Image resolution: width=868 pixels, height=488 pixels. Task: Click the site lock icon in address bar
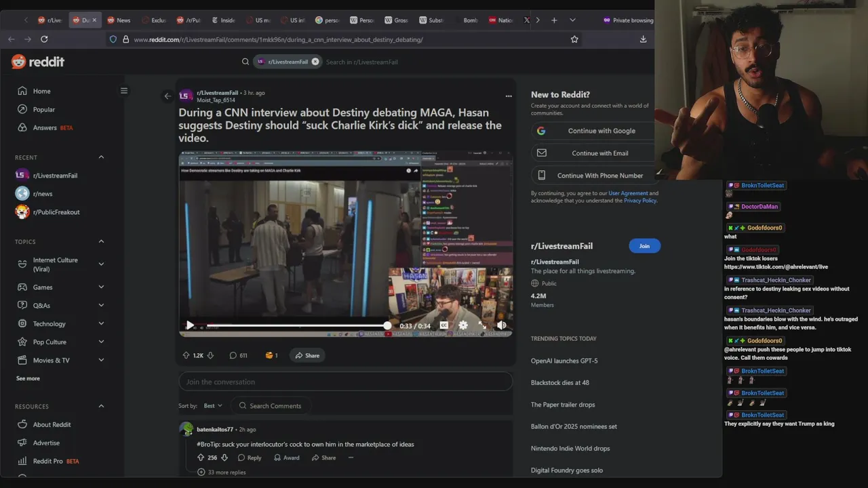[125, 39]
